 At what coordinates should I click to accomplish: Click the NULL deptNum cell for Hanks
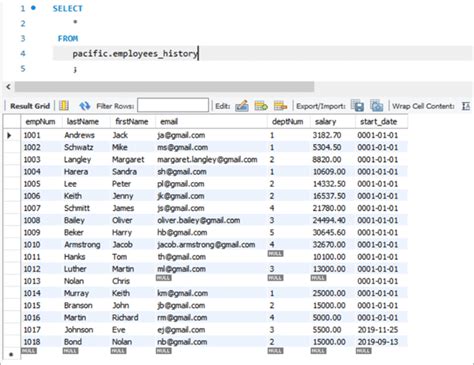click(x=275, y=254)
